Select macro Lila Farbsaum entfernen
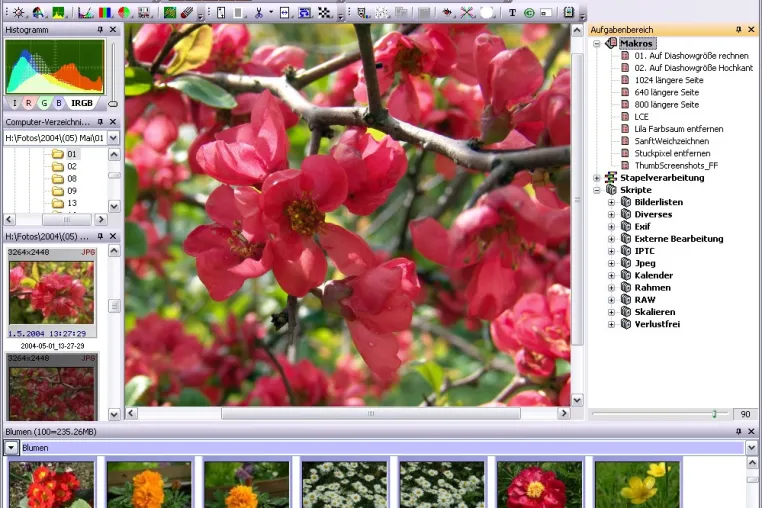762x508 pixels. pos(678,129)
